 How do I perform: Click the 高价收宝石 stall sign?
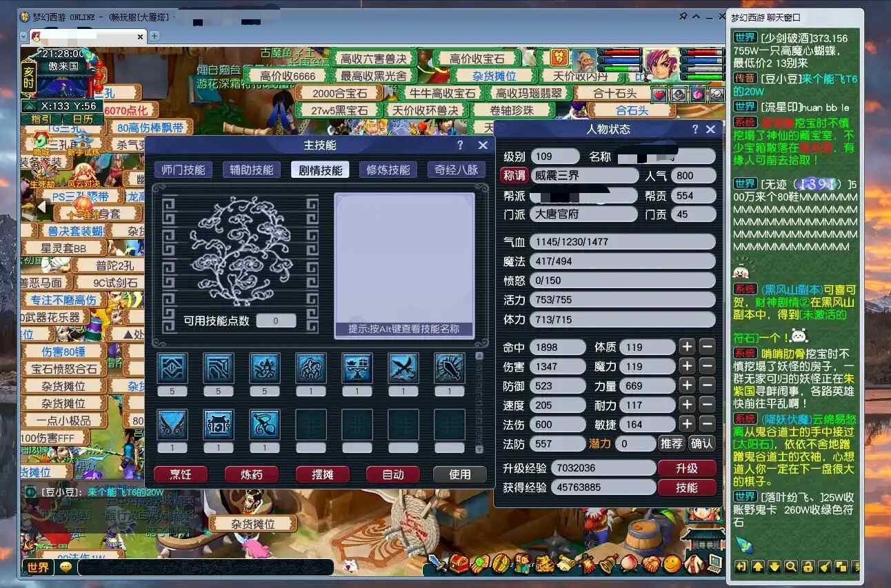click(x=477, y=59)
